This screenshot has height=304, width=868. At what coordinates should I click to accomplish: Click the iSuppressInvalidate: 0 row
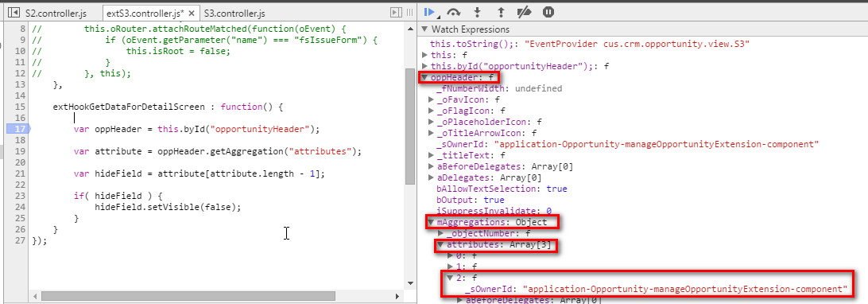(494, 211)
